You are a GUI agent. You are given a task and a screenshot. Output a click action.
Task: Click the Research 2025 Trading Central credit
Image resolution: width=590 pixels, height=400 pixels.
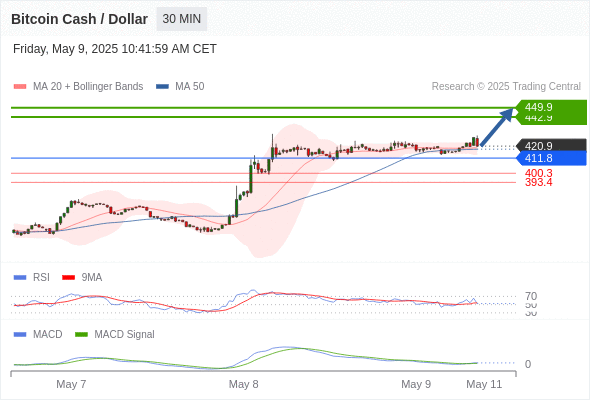pyautogui.click(x=506, y=87)
